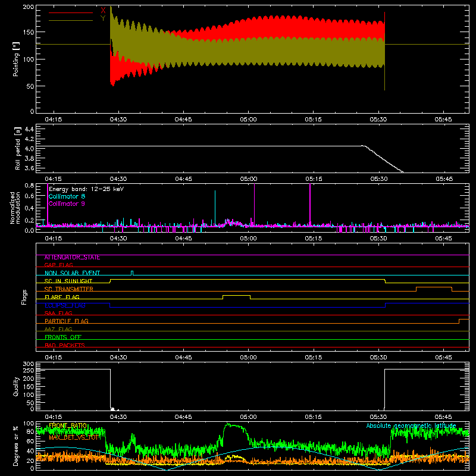Image resolution: width=476 pixels, height=476 pixels.
Task: Click the SC_TRANSMITTER flag label
Action: (69, 289)
